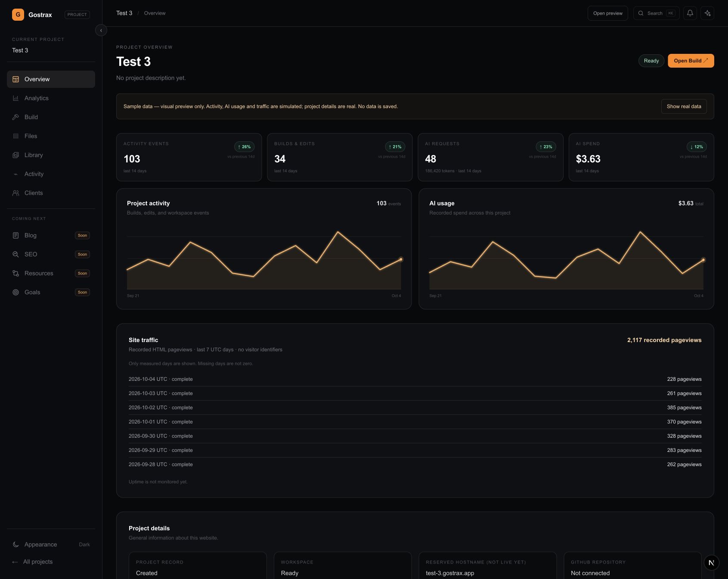Screen dimensions: 728x579
Task: Click the Goals target icon
Action: (x=15, y=292)
